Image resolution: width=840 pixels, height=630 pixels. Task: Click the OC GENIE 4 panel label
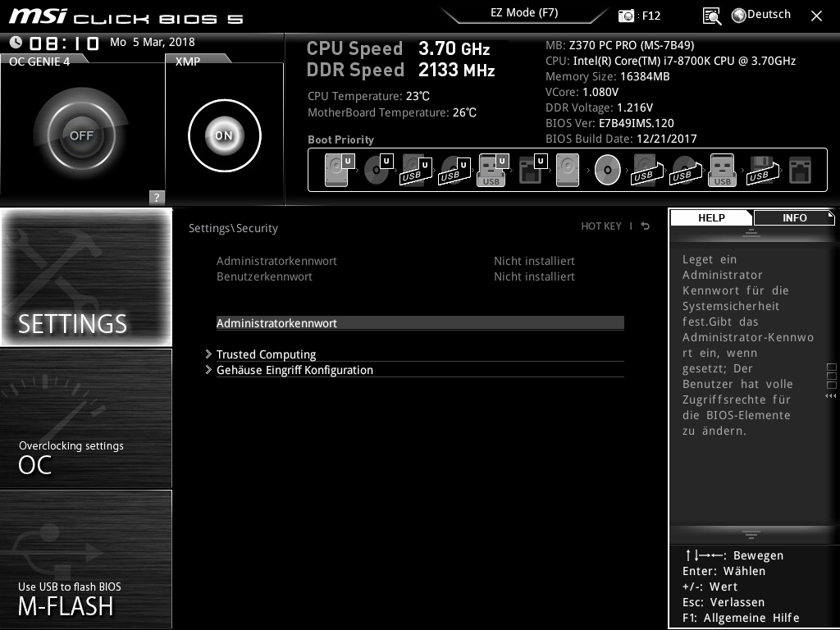39,61
